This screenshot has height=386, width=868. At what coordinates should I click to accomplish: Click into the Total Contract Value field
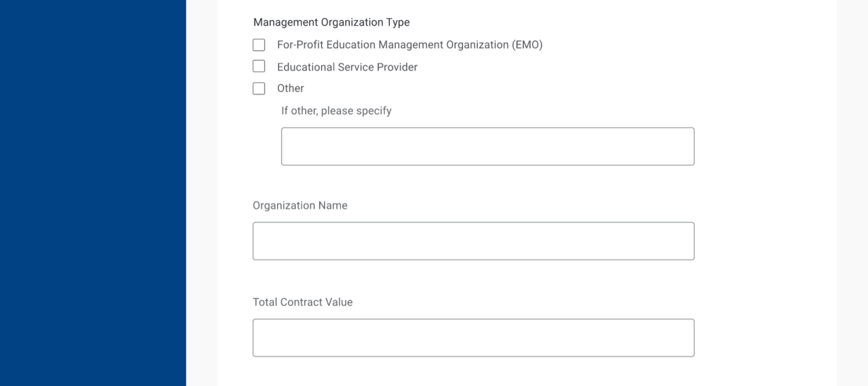pos(473,338)
